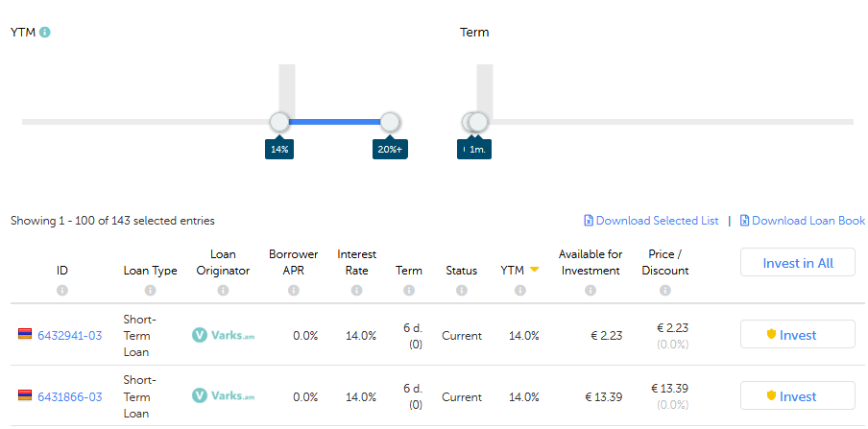This screenshot has height=429, width=868.
Task: Click the info icon under ID column header
Action: [x=62, y=290]
